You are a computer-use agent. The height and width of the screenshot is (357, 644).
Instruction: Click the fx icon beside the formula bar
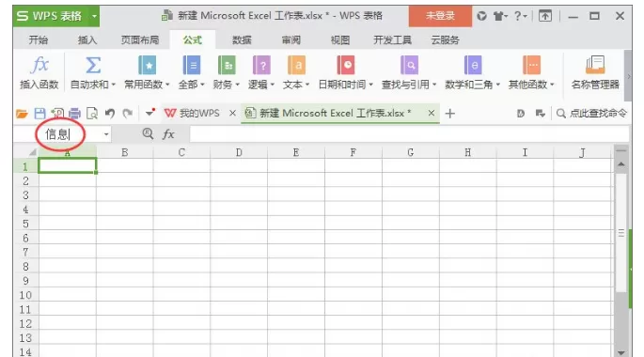point(168,134)
